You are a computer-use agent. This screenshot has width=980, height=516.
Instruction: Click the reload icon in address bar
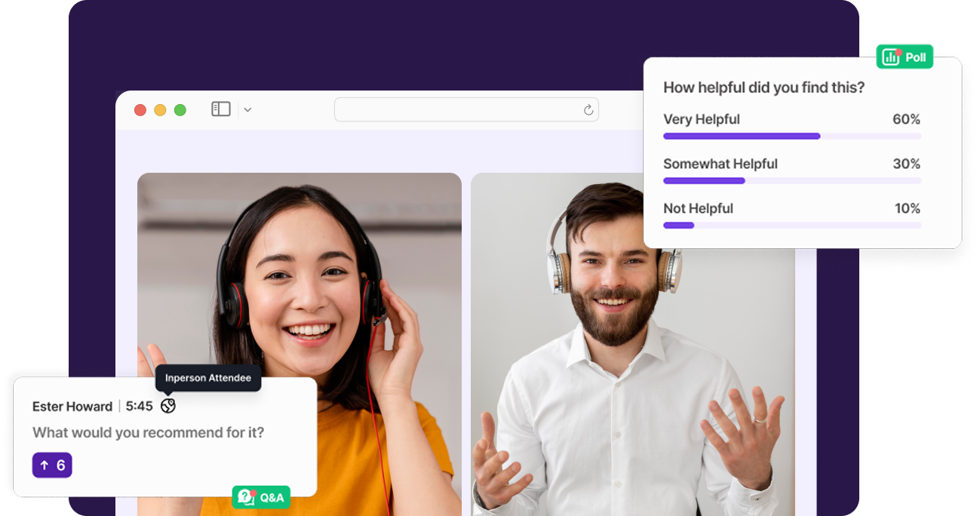point(588,110)
